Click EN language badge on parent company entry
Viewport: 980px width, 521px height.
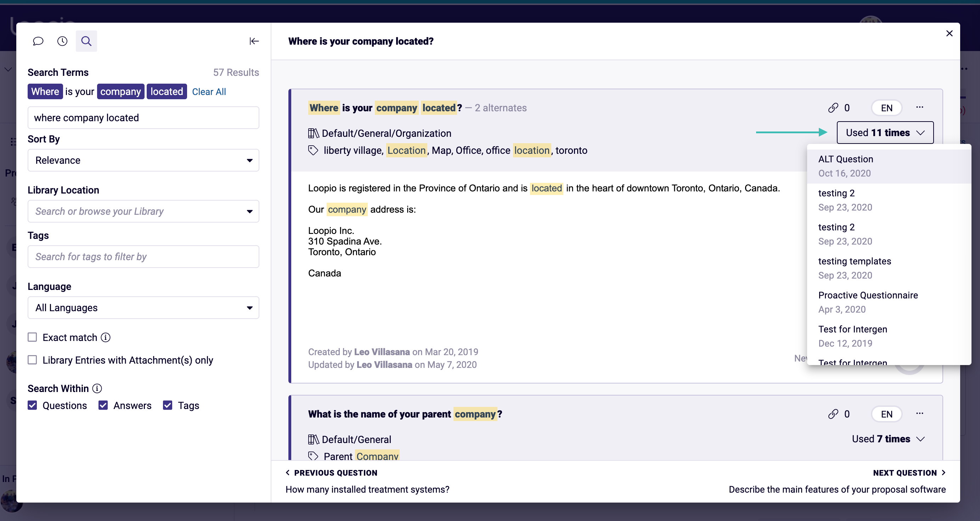point(887,414)
